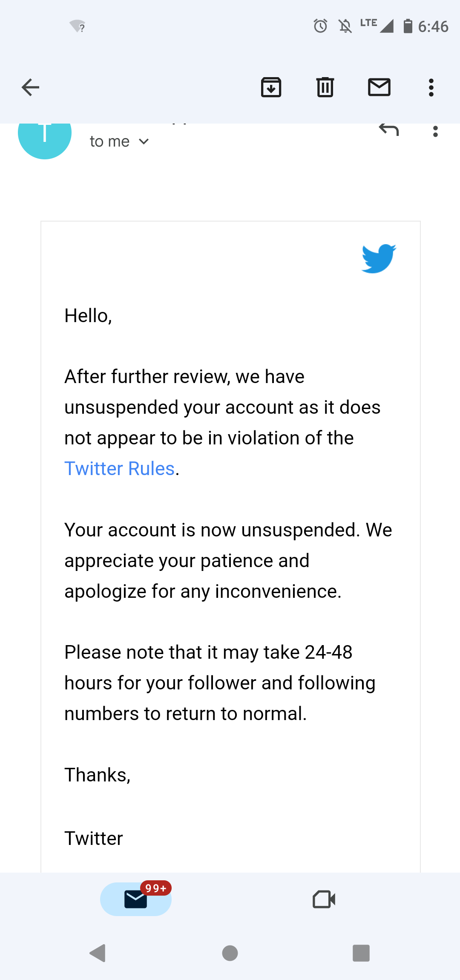
Task: Tap the "Your account is now unsuspended" paragraph
Action: coord(228,561)
